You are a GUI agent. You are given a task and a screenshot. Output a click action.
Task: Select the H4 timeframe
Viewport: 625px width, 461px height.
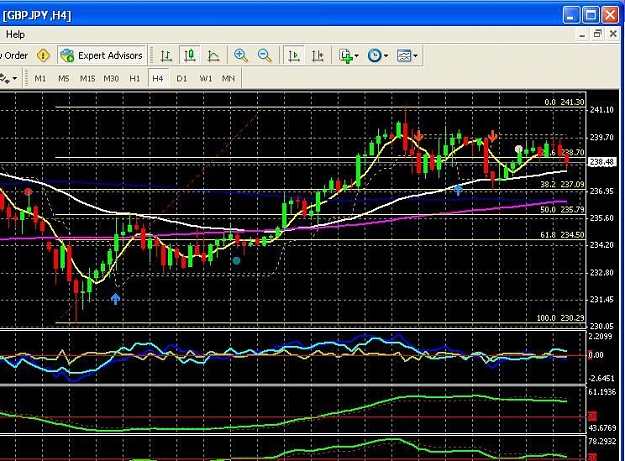(158, 78)
